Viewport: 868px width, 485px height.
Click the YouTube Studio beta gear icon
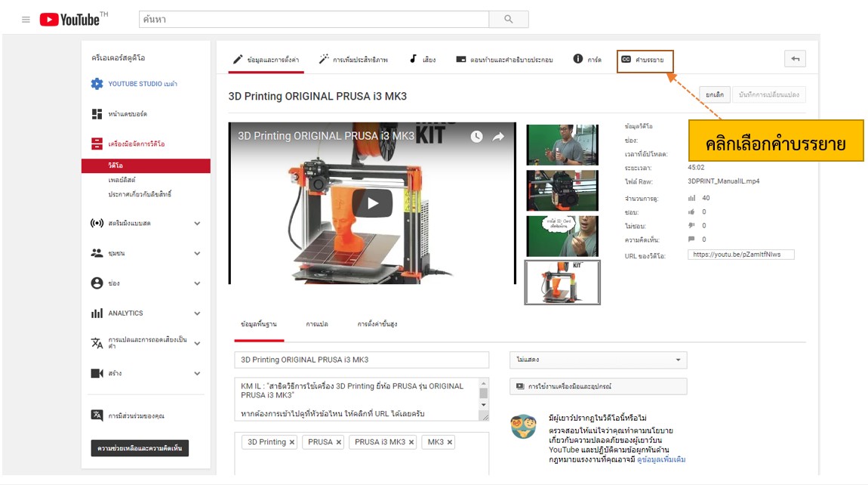coord(97,84)
